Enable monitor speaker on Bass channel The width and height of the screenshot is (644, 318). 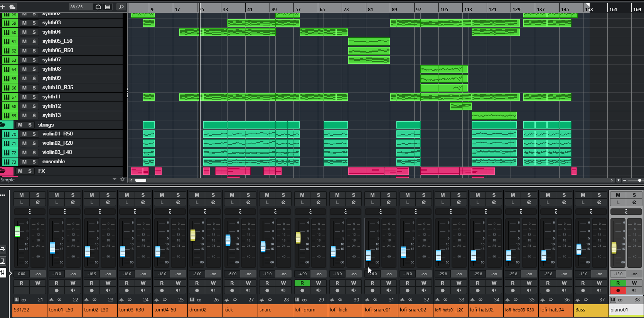(x=599, y=291)
